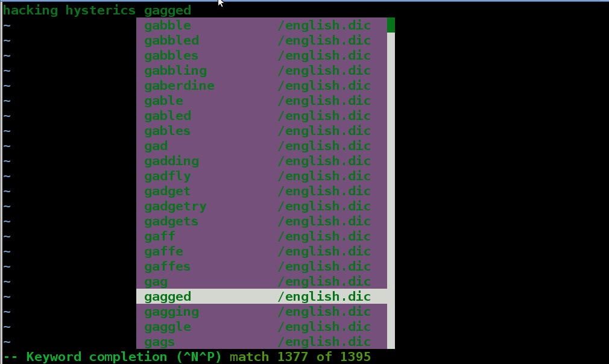Pick 'gaffes' in the list
The width and height of the screenshot is (609, 364).
262,266
